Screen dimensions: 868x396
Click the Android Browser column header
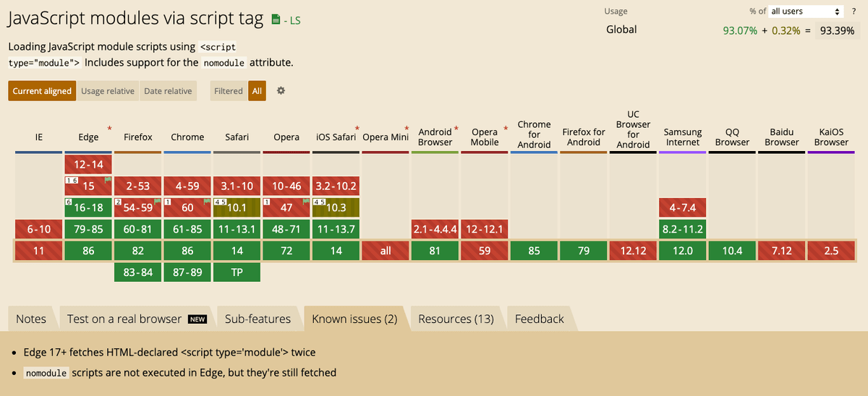tap(435, 137)
